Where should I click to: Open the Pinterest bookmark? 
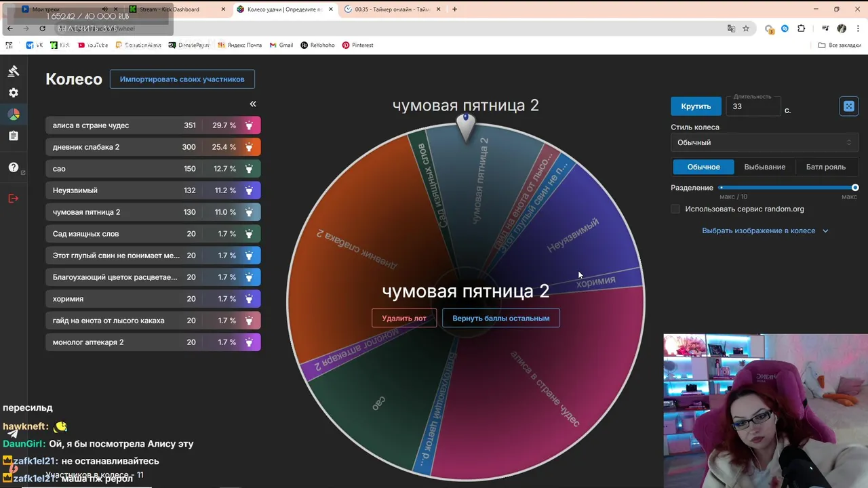pos(357,45)
